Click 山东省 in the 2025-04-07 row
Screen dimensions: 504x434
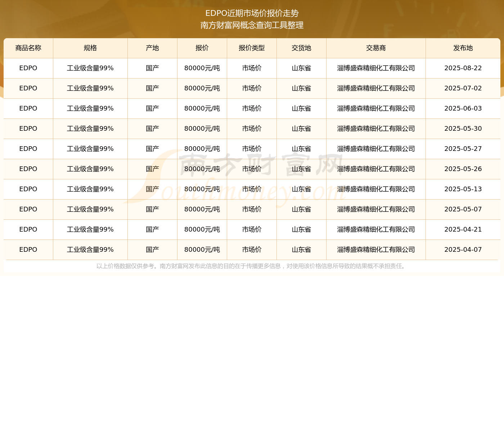302,250
